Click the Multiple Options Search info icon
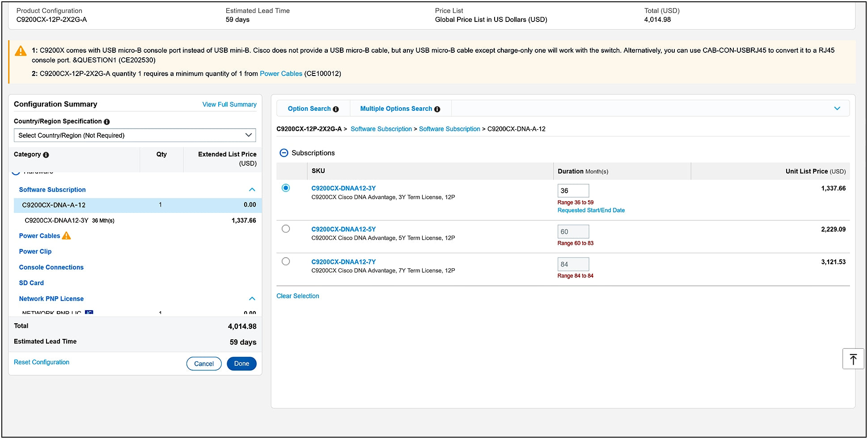Viewport: 868px width, 439px height. point(437,109)
